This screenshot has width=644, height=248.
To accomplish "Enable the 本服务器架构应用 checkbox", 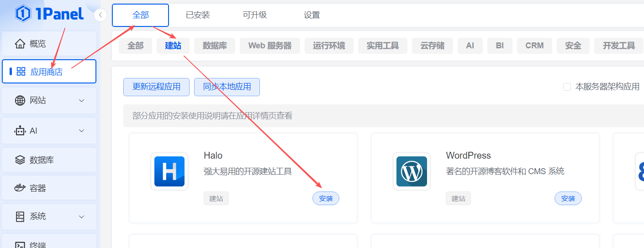I will coord(567,87).
